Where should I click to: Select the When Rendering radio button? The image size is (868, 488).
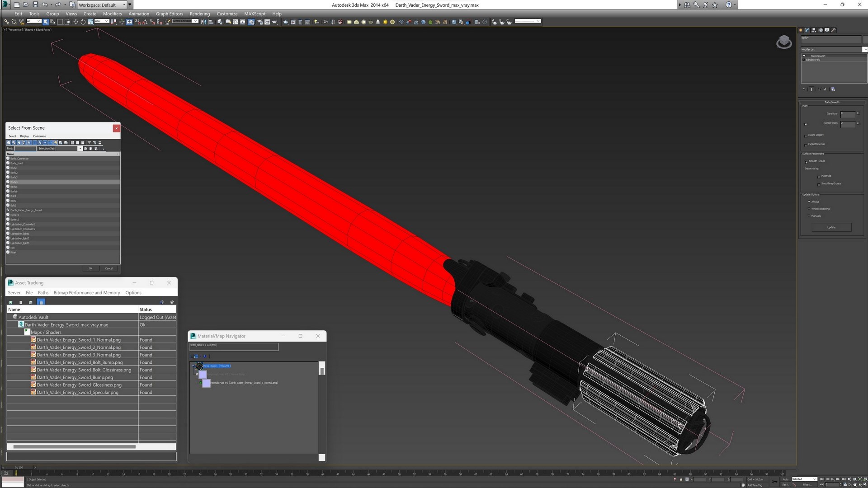click(x=809, y=209)
